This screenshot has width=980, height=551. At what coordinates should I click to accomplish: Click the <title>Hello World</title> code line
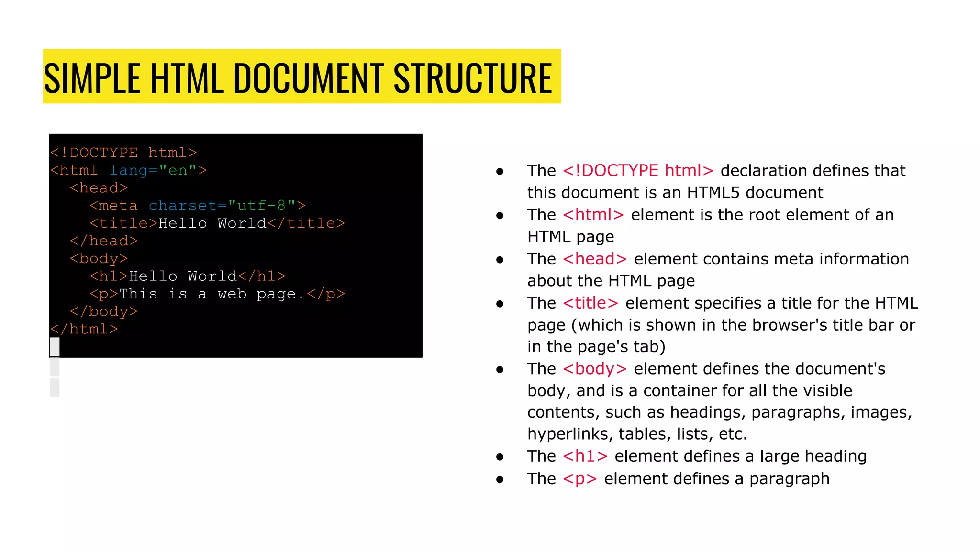point(217,223)
